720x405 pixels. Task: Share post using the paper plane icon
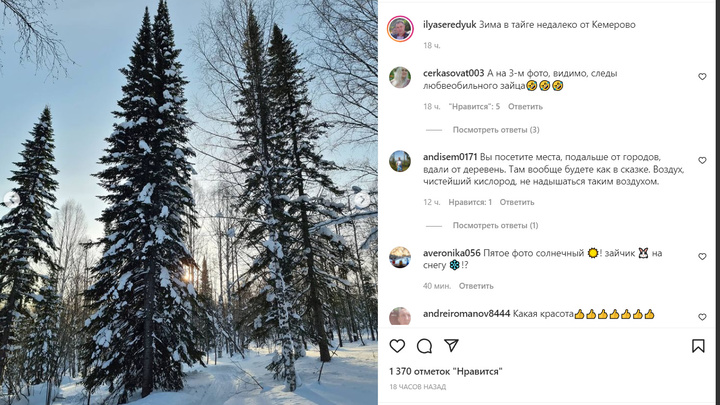pyautogui.click(x=451, y=345)
